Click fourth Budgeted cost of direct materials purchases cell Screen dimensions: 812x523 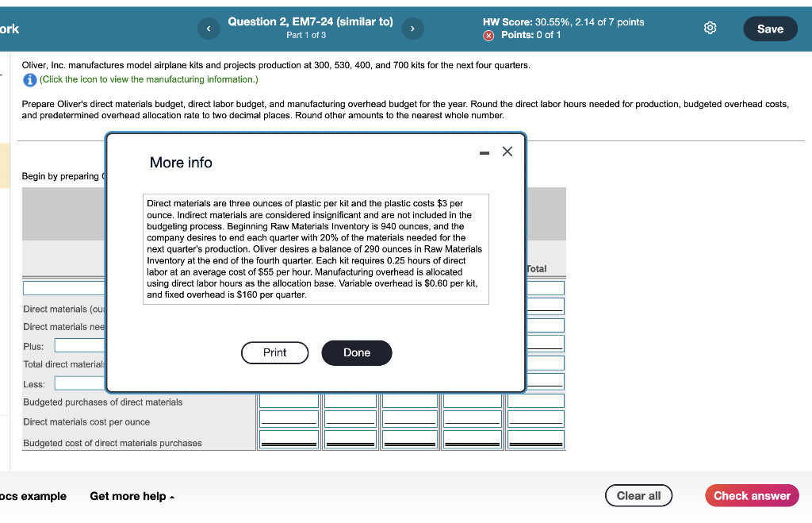(473, 440)
